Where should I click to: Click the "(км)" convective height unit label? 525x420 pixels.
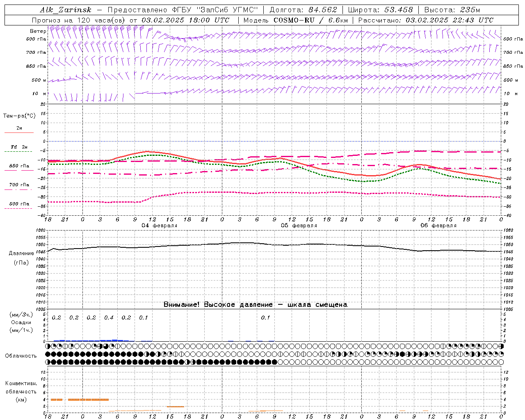(21, 399)
